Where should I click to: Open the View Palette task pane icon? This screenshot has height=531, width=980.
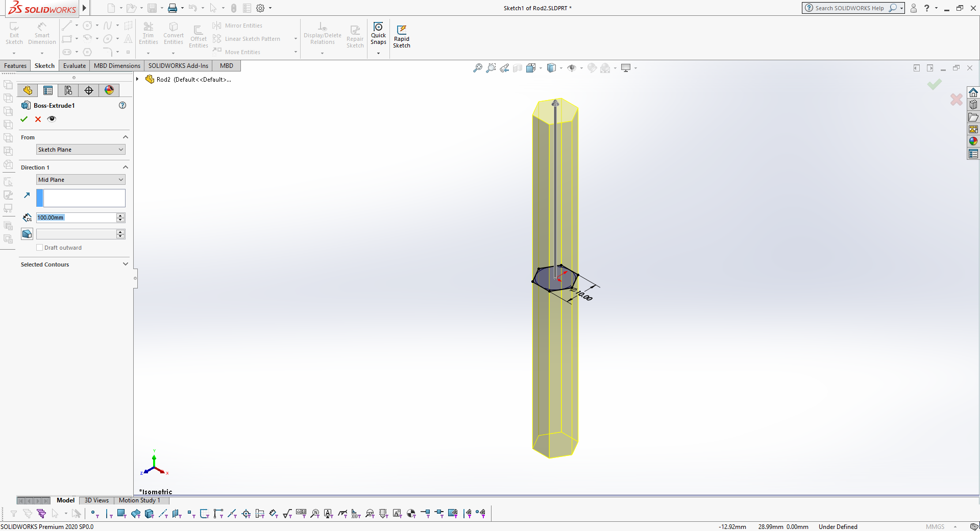pyautogui.click(x=973, y=129)
